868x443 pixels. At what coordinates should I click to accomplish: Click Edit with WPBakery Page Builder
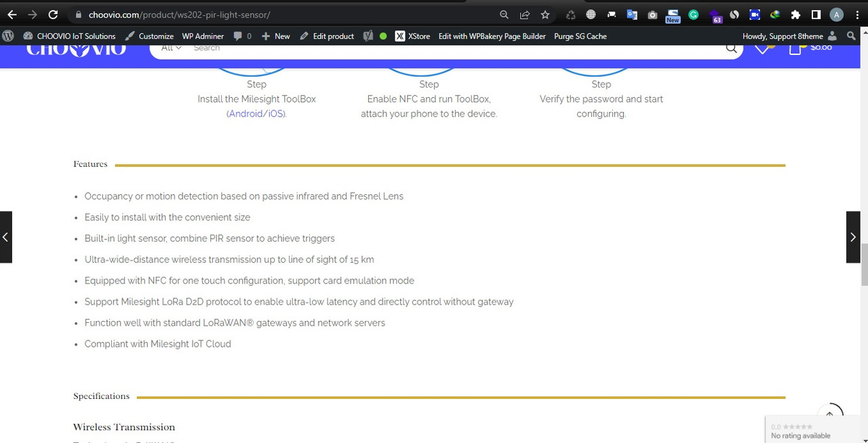pos(492,36)
